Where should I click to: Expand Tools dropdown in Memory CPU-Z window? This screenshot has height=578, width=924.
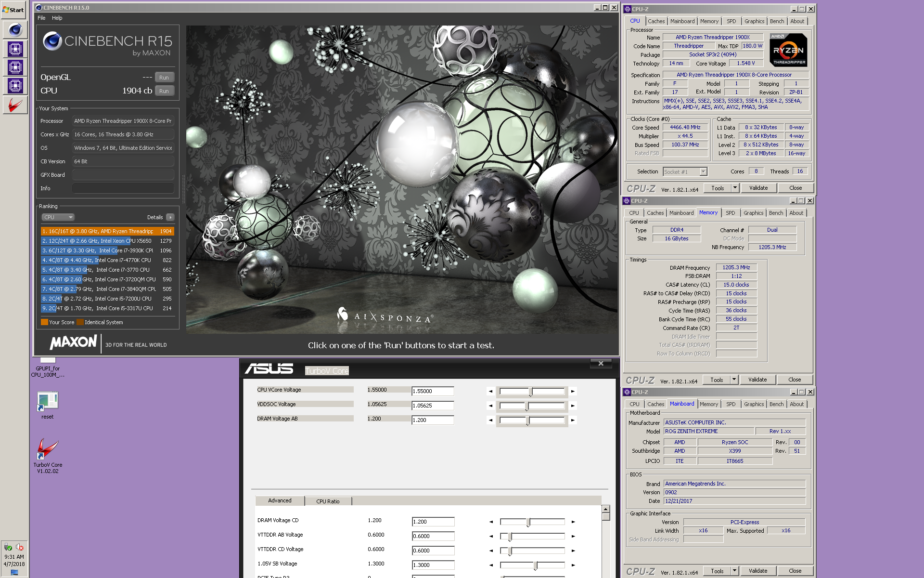tap(734, 380)
